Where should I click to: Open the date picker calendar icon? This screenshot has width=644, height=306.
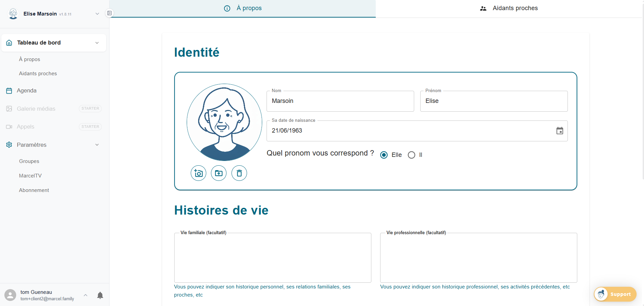560,131
